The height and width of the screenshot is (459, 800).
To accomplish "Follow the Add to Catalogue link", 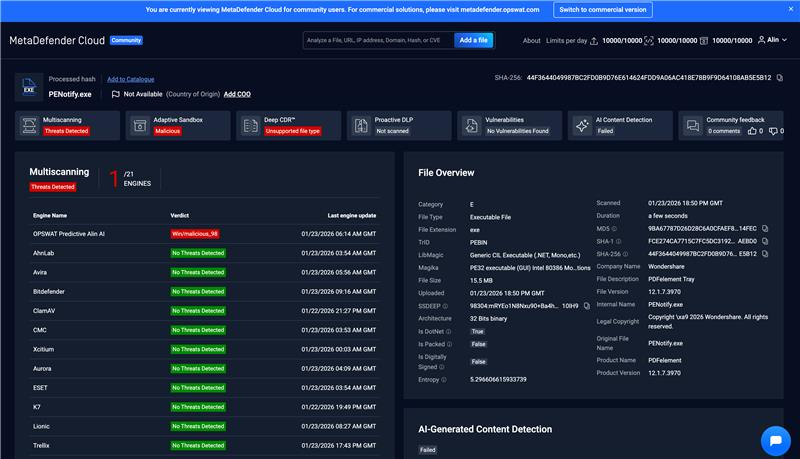I will point(131,79).
